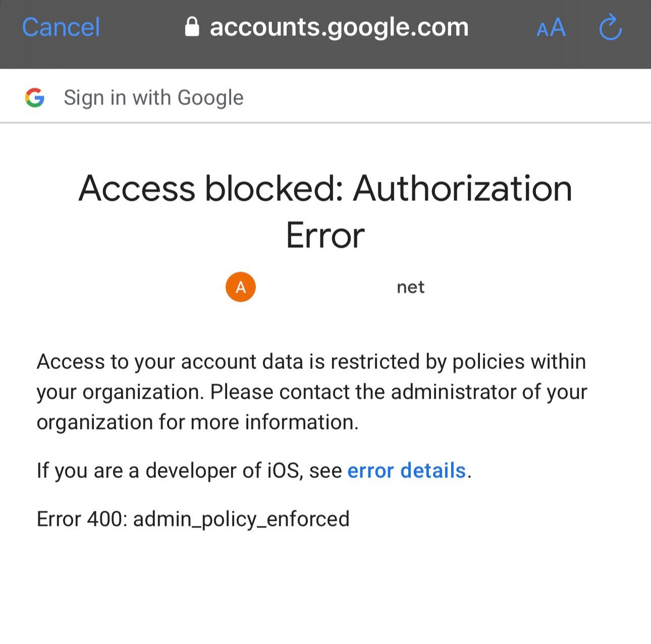Viewport: 651px width, 644px height.
Task: Tap the word Error on the heading's second line
Action: pyautogui.click(x=325, y=235)
